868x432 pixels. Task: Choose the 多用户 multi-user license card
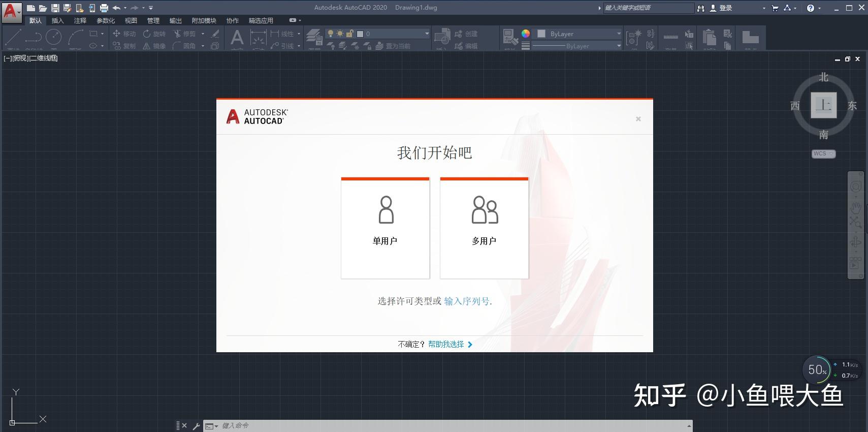[484, 228]
